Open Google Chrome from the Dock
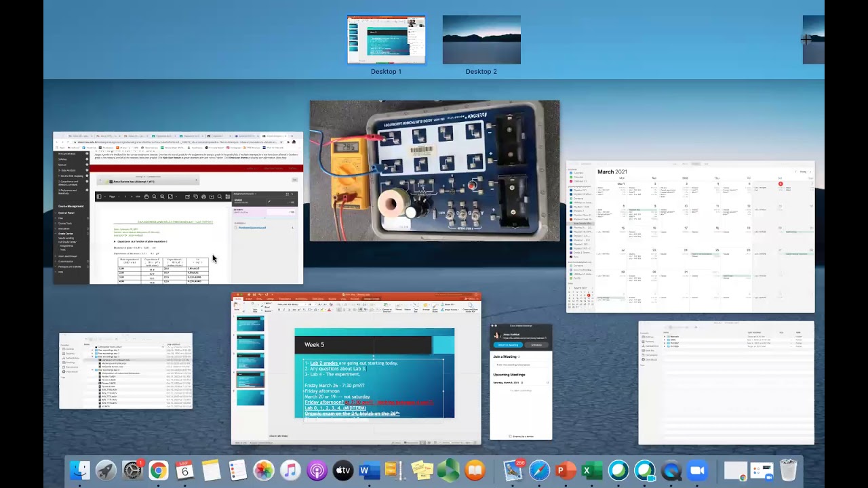This screenshot has height=488, width=868. [x=158, y=470]
